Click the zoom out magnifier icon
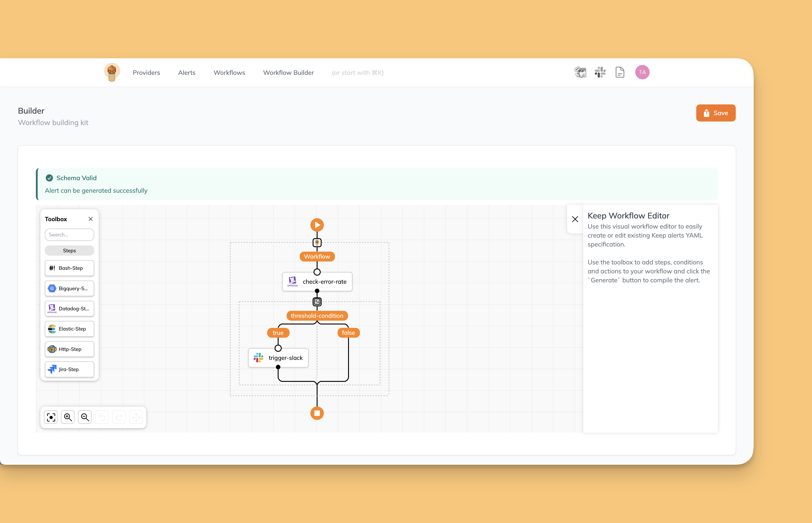Screen dimensions: 812x523 85,417
